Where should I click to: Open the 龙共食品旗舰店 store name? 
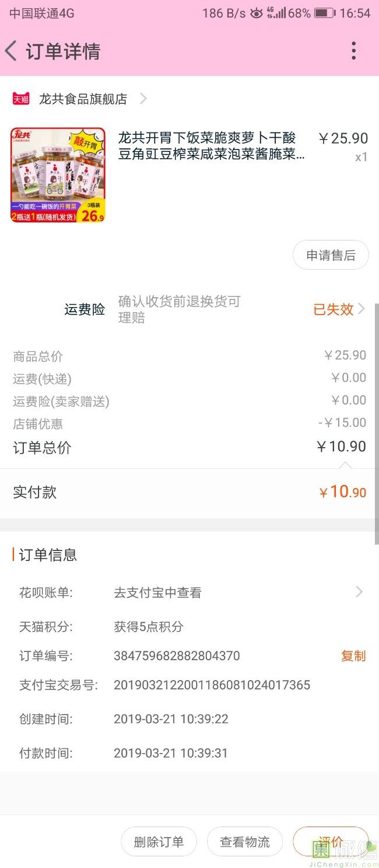click(83, 99)
